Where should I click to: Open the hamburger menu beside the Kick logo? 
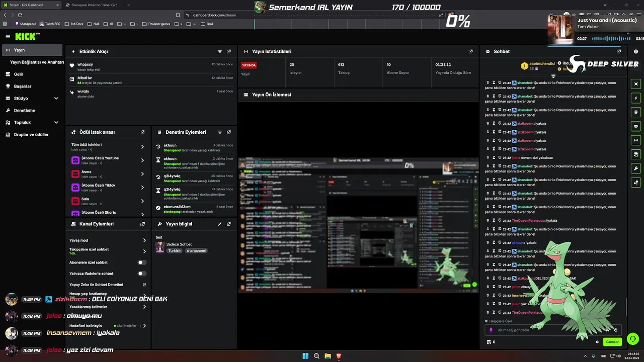coord(8,36)
